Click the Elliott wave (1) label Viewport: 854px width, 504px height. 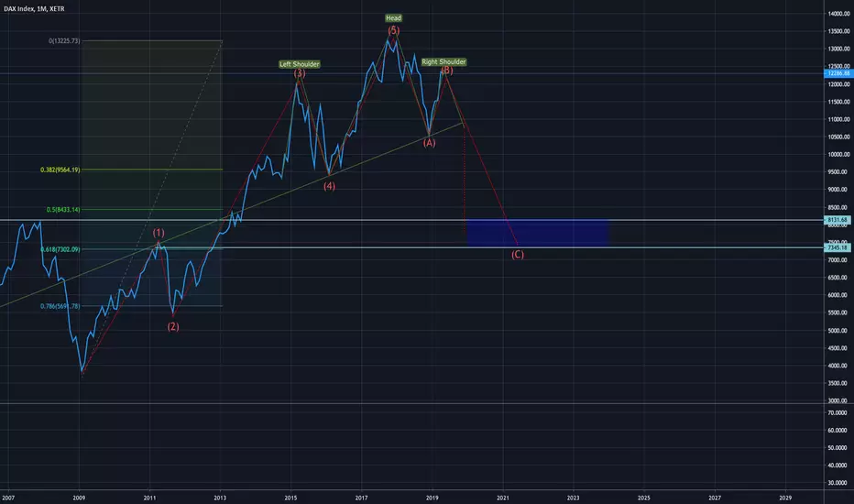pos(159,233)
